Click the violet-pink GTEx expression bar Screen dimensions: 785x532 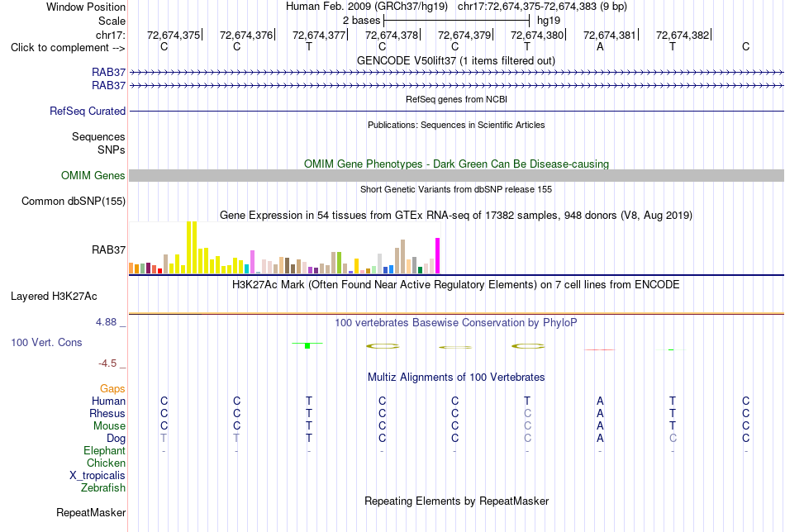pyautogui.click(x=253, y=262)
